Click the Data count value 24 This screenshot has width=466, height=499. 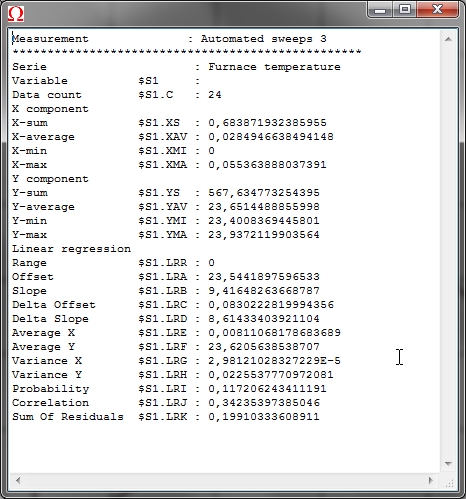(x=215, y=95)
